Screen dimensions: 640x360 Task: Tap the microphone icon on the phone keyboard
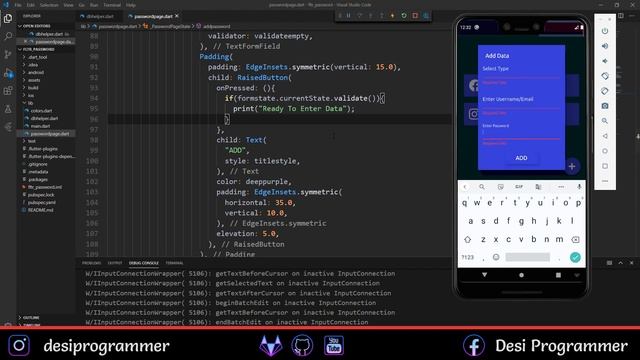[x=579, y=187]
